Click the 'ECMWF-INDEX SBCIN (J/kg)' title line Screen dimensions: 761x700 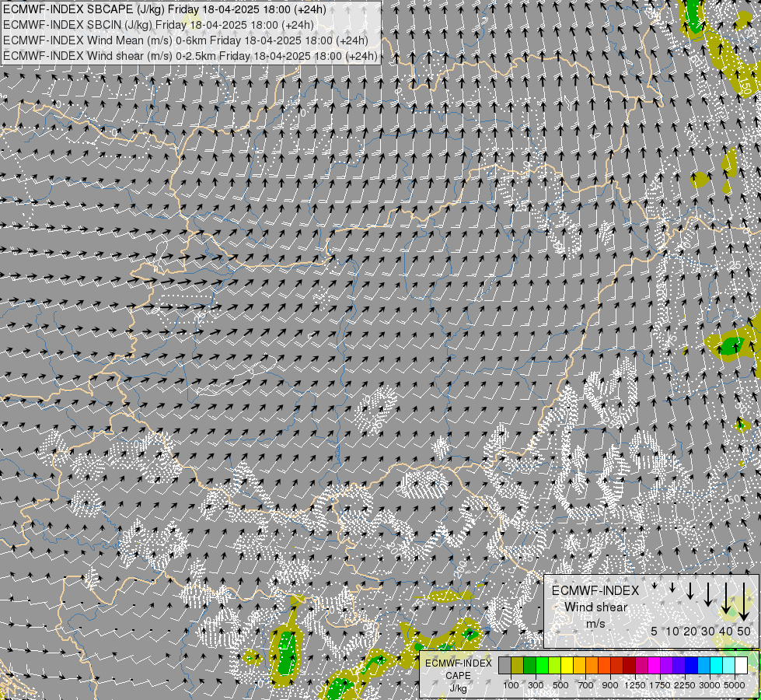[159, 25]
